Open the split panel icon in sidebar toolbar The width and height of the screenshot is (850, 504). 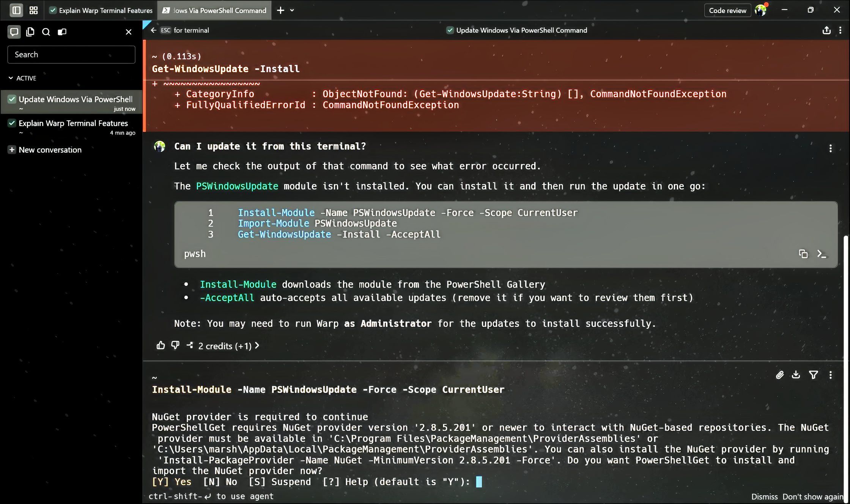[x=62, y=32]
